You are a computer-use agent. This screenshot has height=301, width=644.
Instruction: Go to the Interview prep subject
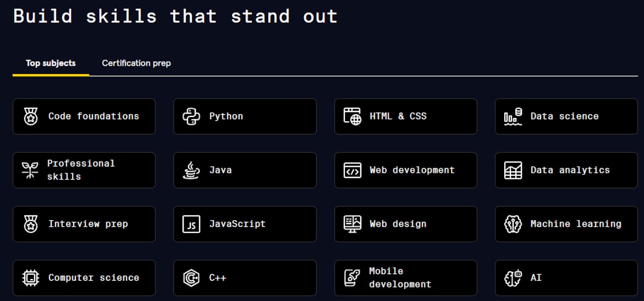(x=84, y=224)
